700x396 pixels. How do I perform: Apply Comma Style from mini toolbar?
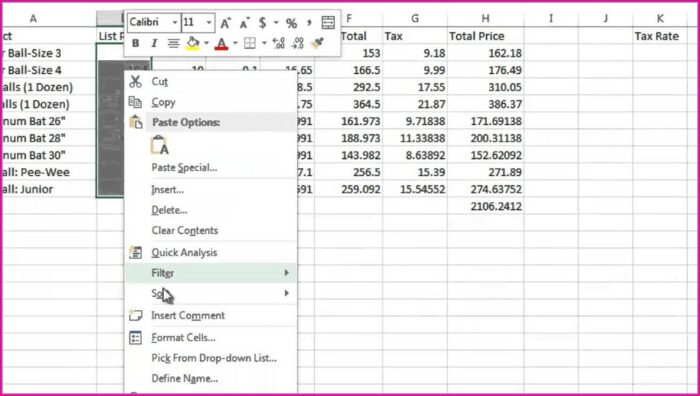click(x=309, y=22)
